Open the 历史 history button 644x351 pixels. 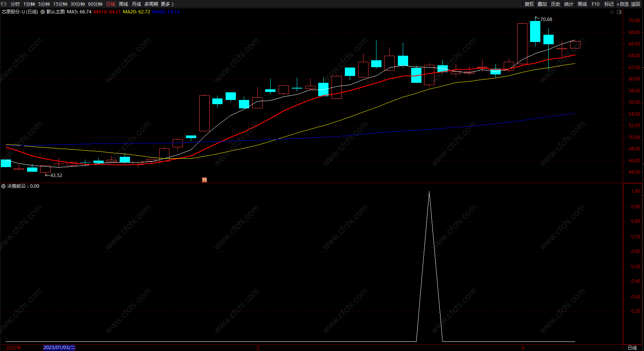pos(556,4)
